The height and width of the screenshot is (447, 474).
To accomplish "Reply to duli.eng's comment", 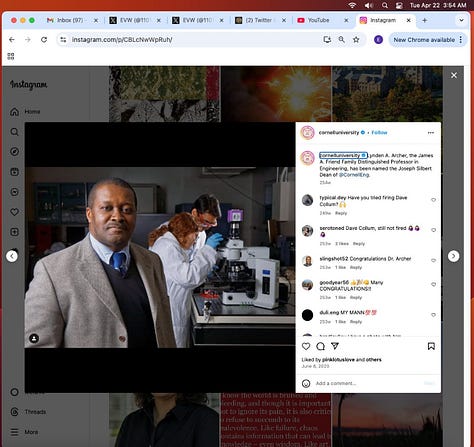I will click(x=356, y=322).
